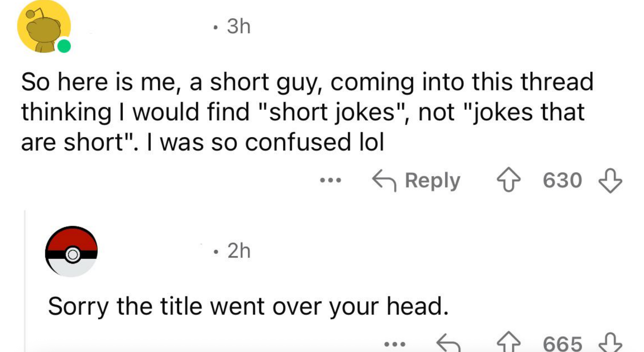Click the 3h timestamp on the top comment
Image resolution: width=644 pixels, height=352 pixels.
pyautogui.click(x=239, y=27)
